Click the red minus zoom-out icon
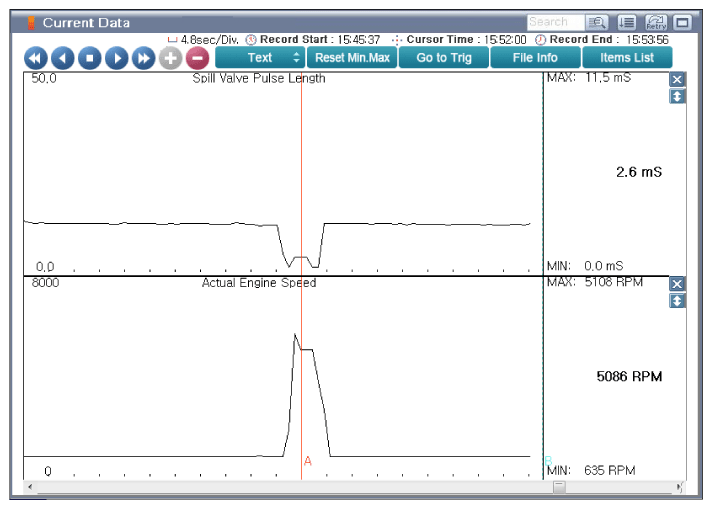Viewport: 712px width, 509px height. click(x=198, y=58)
